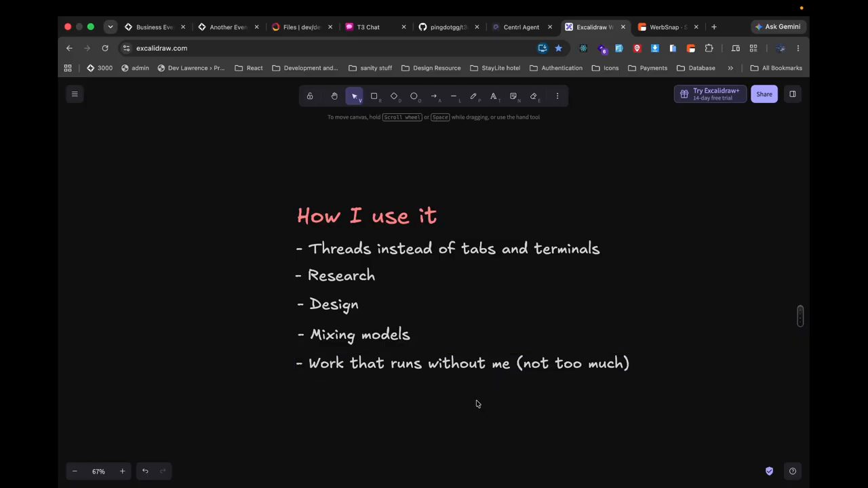Reset zoom via the 67% label

coord(98,471)
